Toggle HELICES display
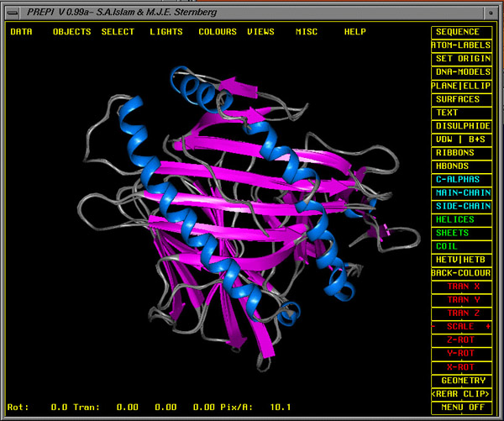The image size is (504, 421). tap(464, 219)
